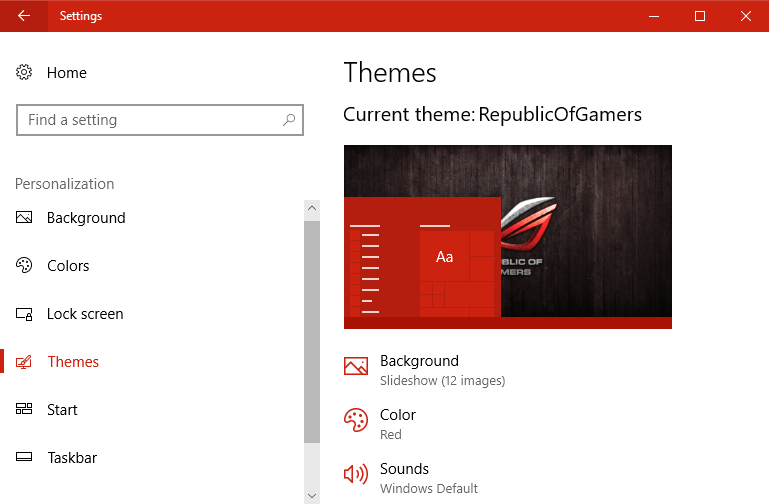Maximize the Settings window
This screenshot has height=504, width=769.
[700, 16]
